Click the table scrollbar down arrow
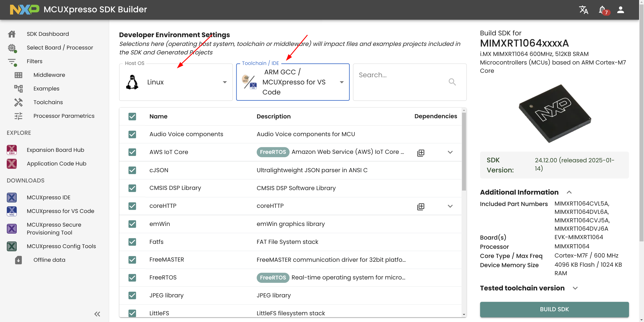644x322 pixels. click(x=464, y=314)
